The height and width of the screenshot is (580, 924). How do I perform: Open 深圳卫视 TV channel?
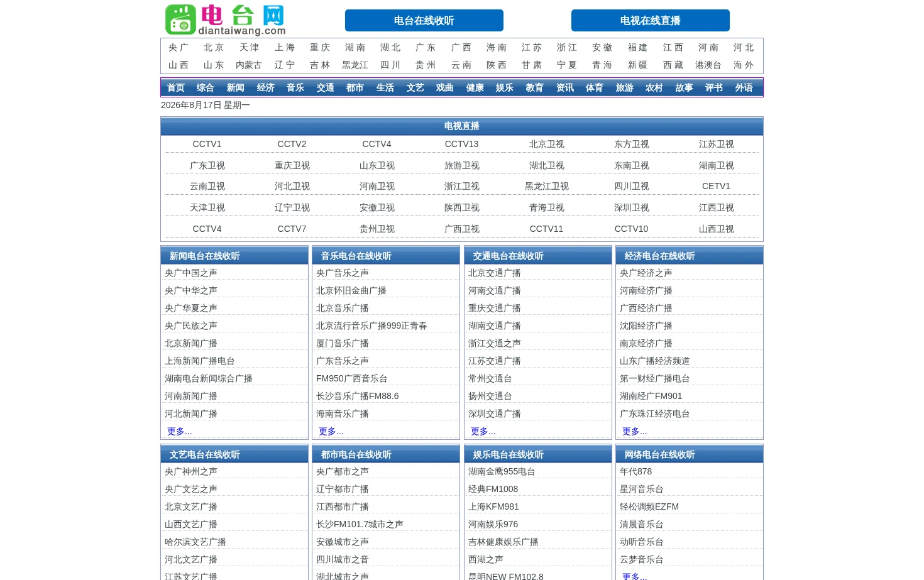click(x=632, y=207)
